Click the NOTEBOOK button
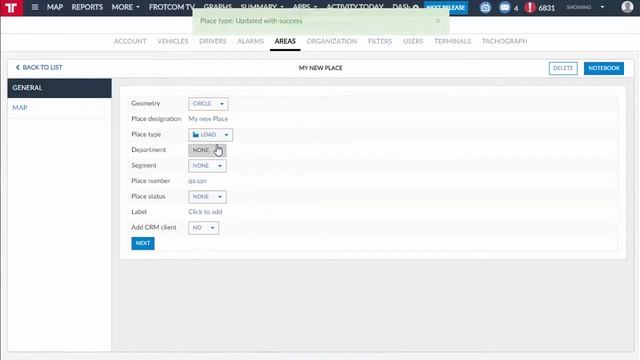The width and height of the screenshot is (640, 360). [x=604, y=68]
